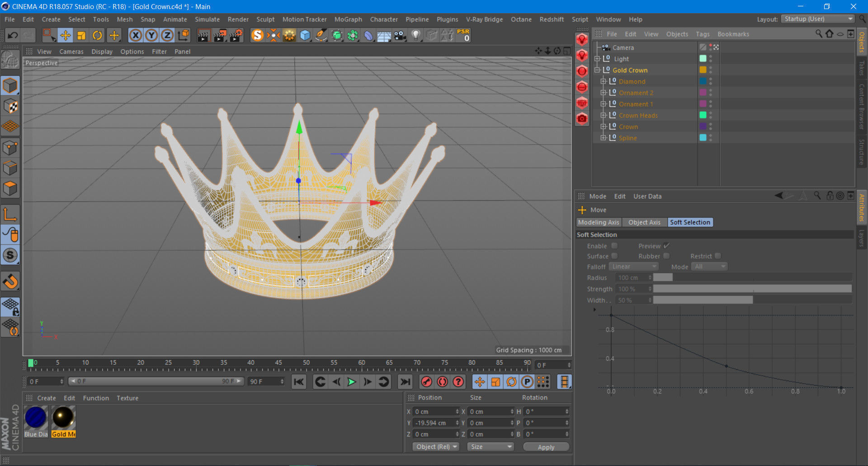The width and height of the screenshot is (868, 466).
Task: Expand the Spline object node
Action: pos(603,138)
